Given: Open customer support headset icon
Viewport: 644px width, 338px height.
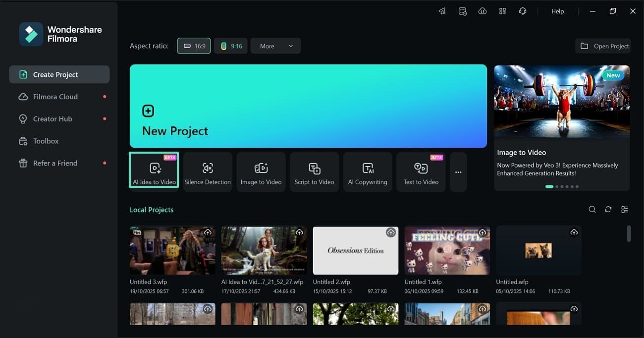Looking at the screenshot, I should pyautogui.click(x=523, y=11).
